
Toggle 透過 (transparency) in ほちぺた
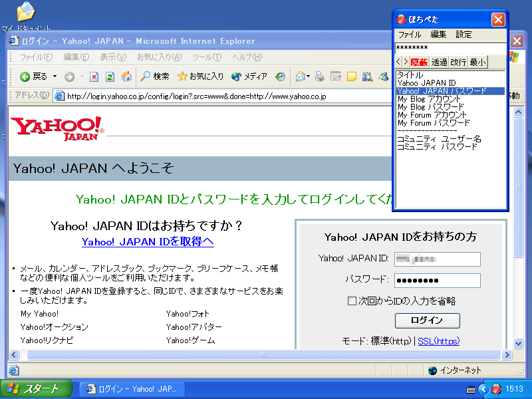tap(439, 62)
